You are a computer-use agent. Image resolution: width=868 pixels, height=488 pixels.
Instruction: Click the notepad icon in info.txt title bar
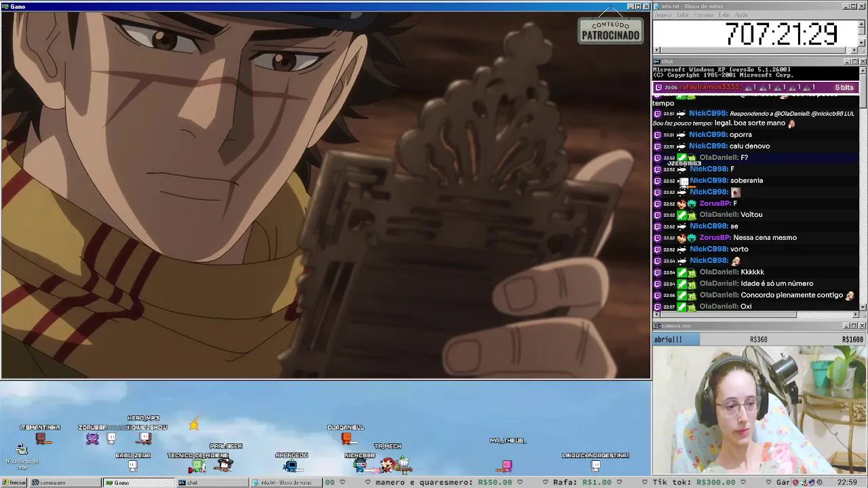tap(657, 6)
